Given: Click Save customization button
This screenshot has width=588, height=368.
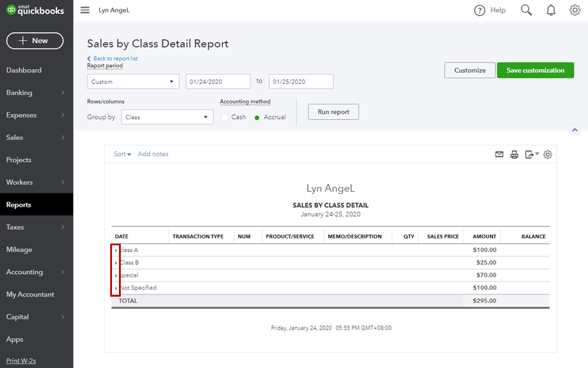Looking at the screenshot, I should pyautogui.click(x=536, y=70).
